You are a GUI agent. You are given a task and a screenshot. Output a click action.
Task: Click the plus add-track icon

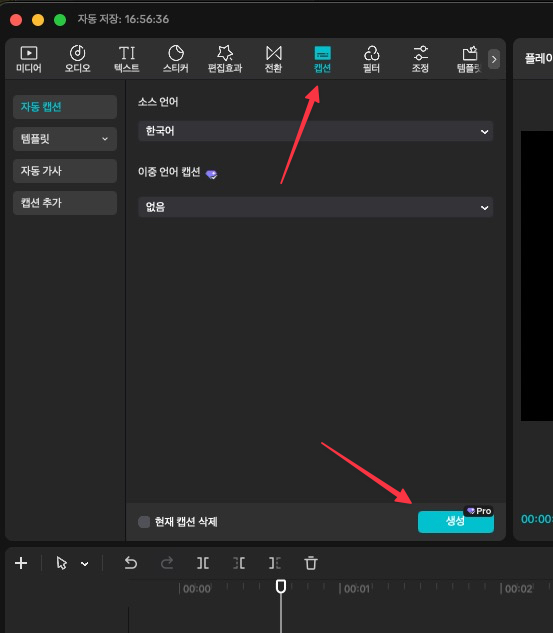tap(21, 563)
